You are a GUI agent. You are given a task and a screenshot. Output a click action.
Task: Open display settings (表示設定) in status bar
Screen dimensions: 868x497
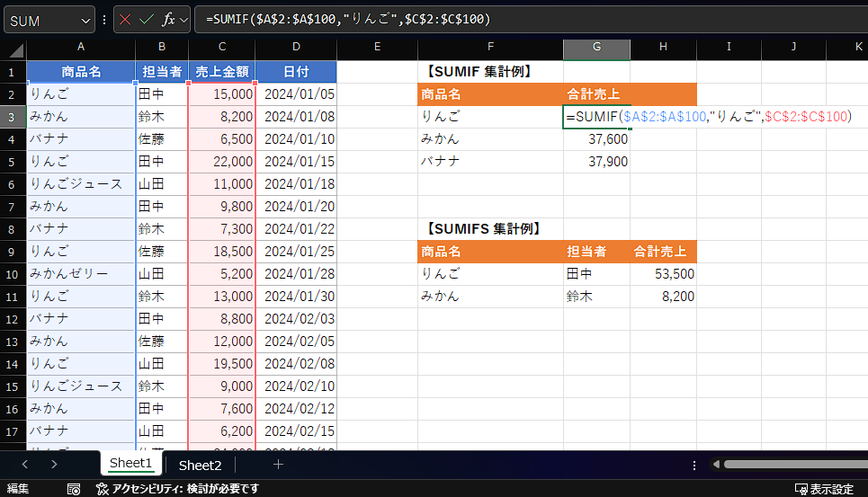tap(824, 489)
